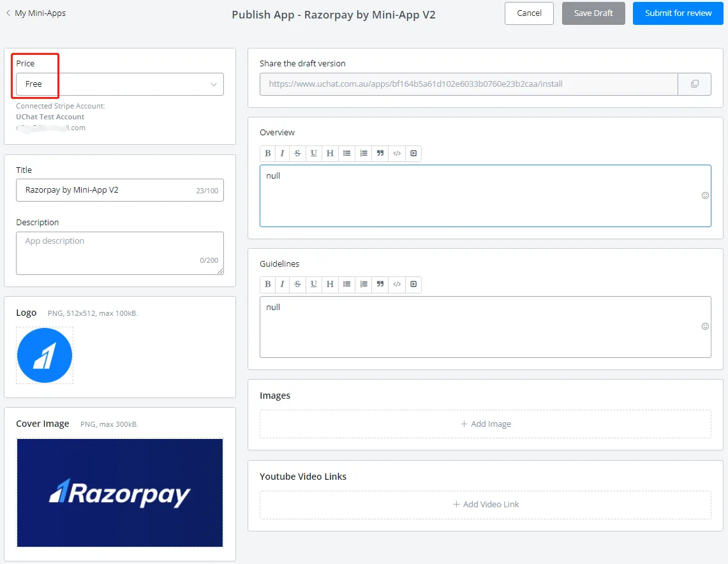Add Image to the Images section
The height and width of the screenshot is (564, 728).
tap(485, 424)
